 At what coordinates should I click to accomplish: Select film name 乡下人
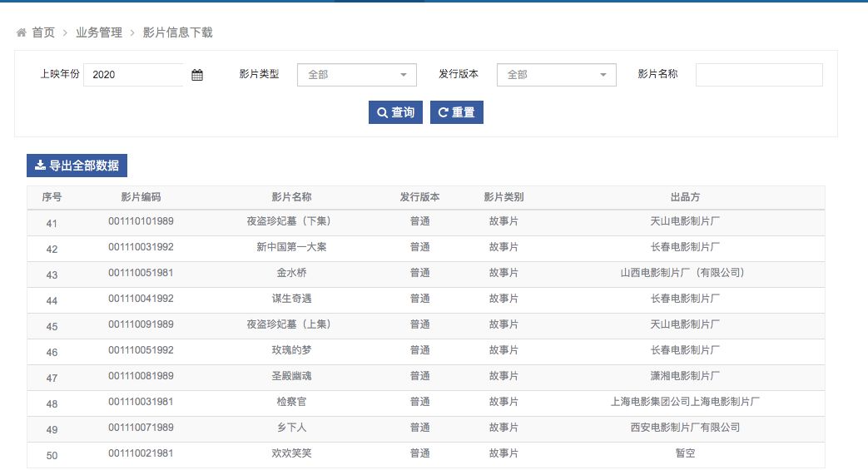(291, 428)
